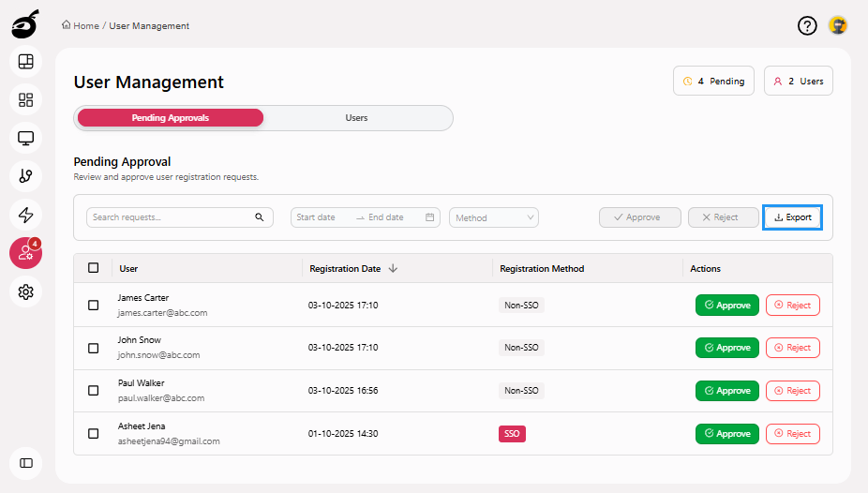Click the End date field
This screenshot has height=493, width=868.
coord(386,217)
